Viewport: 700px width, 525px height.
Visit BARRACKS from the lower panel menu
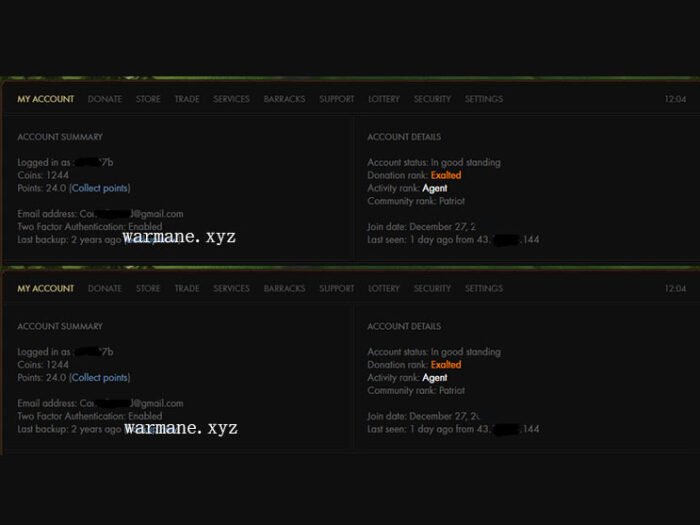tap(284, 288)
